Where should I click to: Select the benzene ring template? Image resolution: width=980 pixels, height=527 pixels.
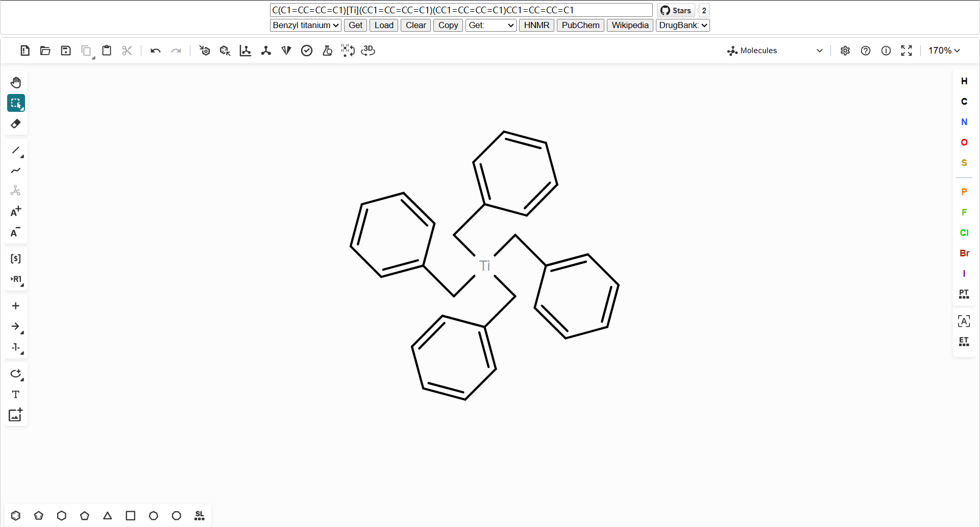(16, 516)
